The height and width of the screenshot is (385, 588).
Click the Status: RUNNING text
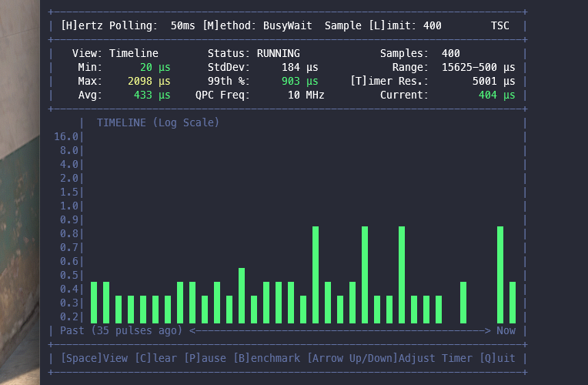(254, 53)
